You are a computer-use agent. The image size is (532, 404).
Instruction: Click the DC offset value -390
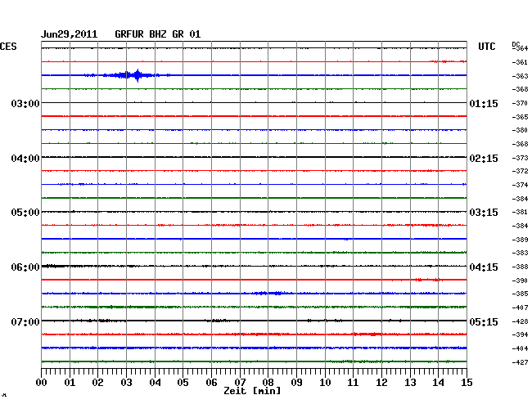[x=520, y=281]
